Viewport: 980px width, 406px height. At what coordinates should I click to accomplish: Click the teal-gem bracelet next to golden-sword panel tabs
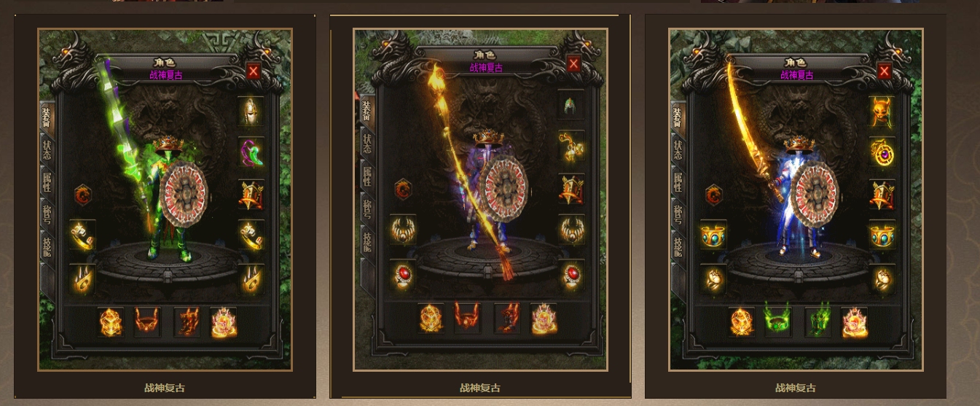[713, 235]
